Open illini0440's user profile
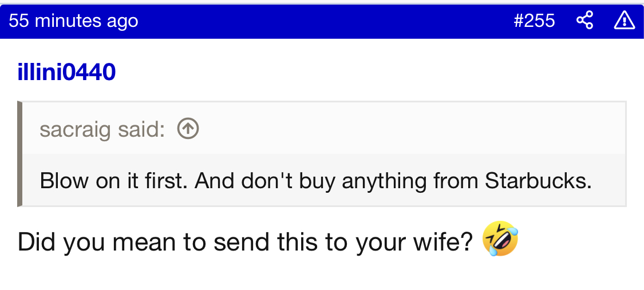 (66, 72)
